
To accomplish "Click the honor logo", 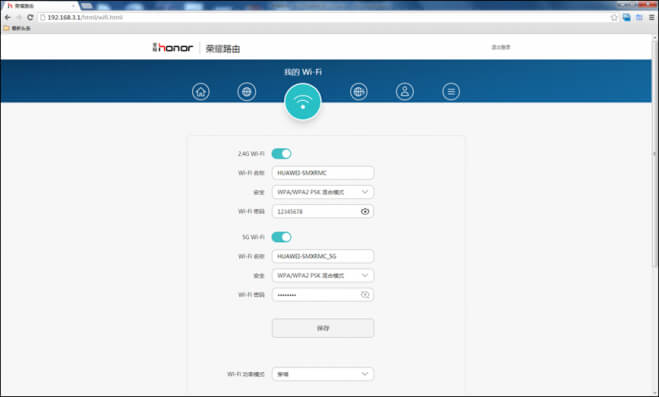I will [173, 47].
